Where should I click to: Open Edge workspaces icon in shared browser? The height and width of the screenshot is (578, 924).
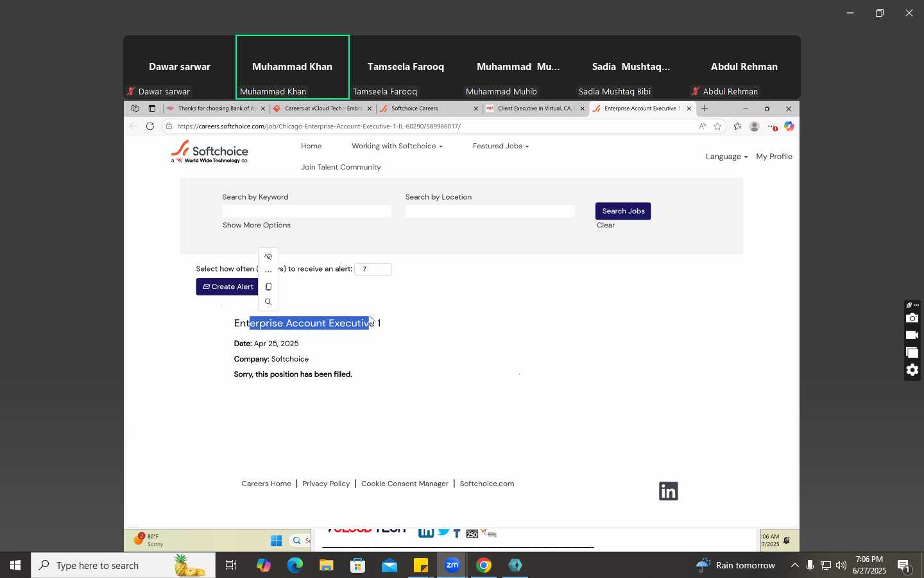[x=135, y=109]
